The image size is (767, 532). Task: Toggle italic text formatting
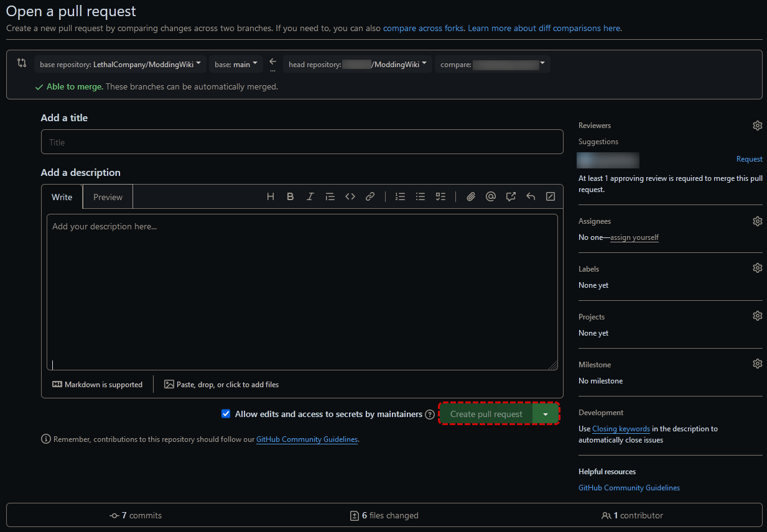(310, 196)
